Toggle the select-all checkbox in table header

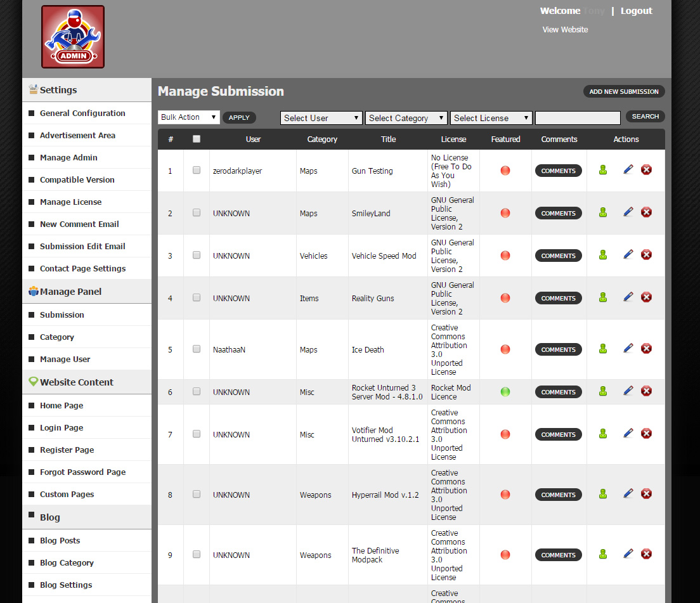[197, 139]
